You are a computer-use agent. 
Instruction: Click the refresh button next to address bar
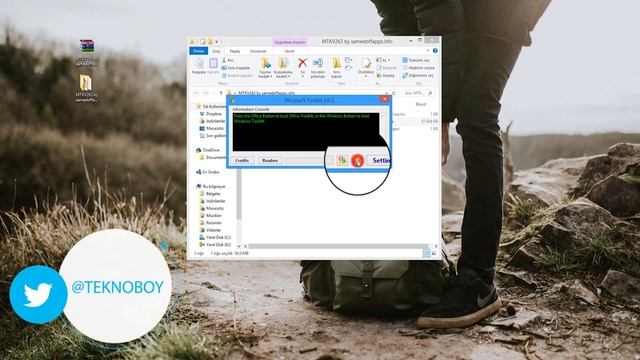[x=394, y=93]
